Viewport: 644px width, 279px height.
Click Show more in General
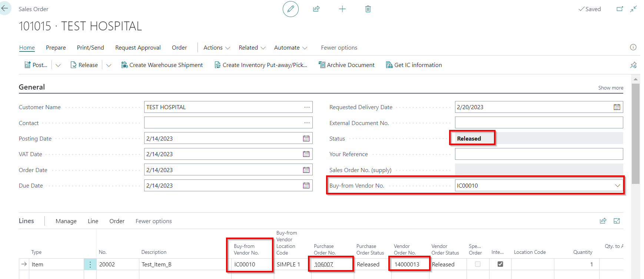pos(611,88)
